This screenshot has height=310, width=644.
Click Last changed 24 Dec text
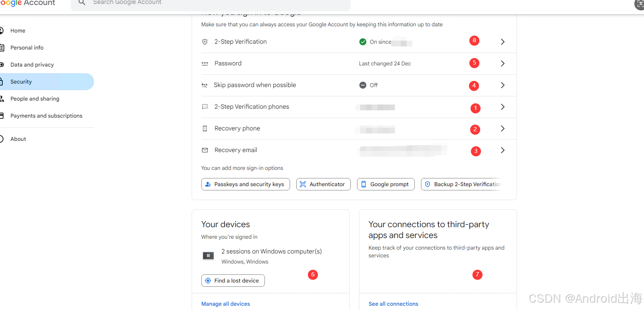[x=385, y=63]
